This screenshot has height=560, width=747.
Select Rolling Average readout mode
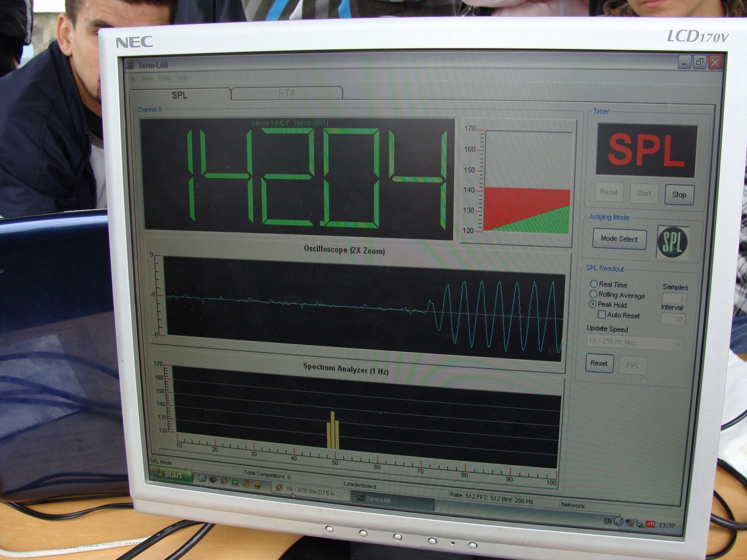tap(593, 294)
